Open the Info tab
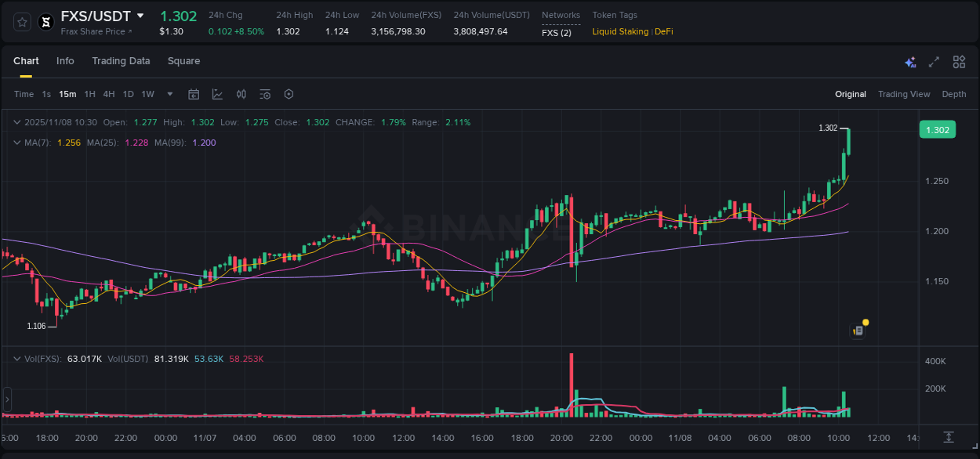The width and height of the screenshot is (980, 459). (x=65, y=60)
